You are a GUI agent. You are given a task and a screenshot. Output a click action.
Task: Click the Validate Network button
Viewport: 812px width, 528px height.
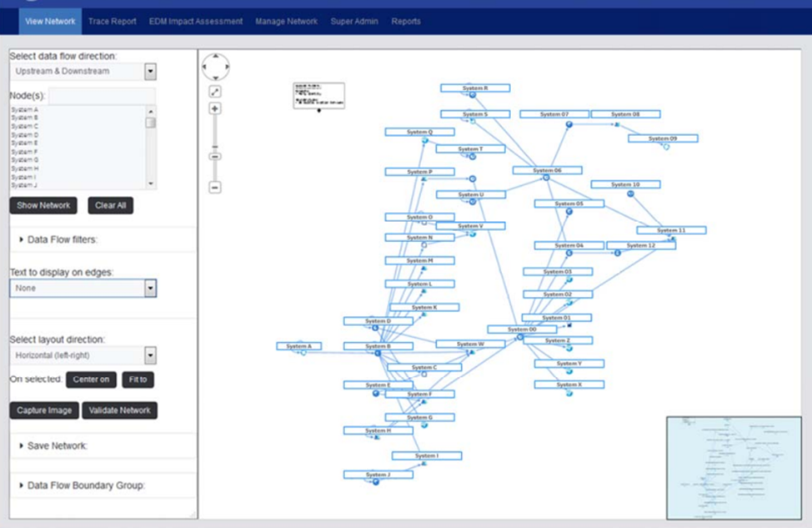point(119,410)
